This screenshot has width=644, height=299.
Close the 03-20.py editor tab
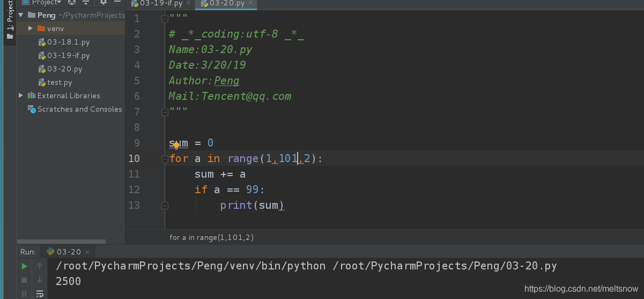251,3
